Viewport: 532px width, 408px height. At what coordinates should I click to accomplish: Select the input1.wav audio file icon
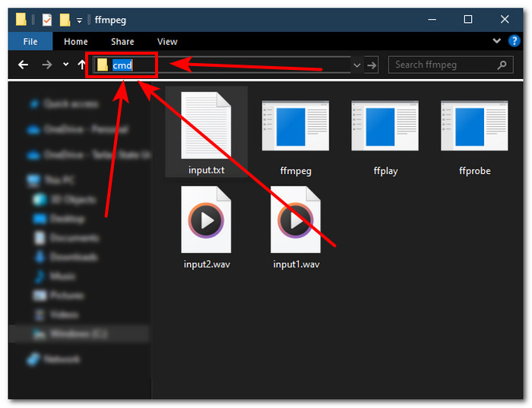(x=296, y=220)
